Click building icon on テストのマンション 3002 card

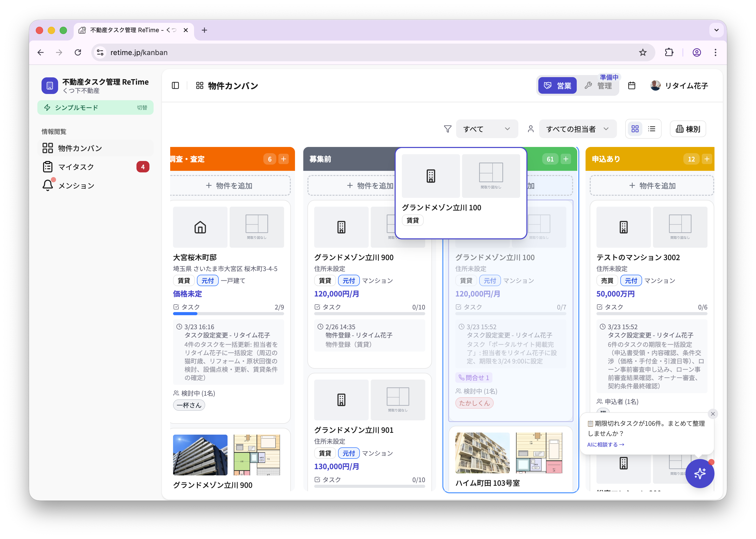[x=623, y=227]
